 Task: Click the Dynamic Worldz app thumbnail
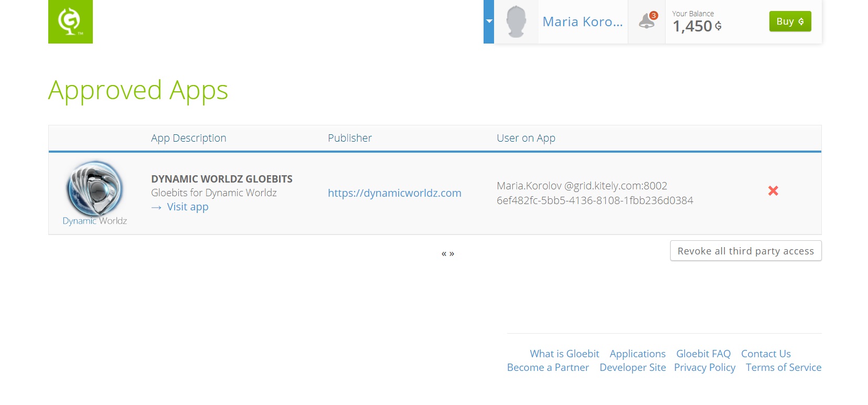coord(95,193)
